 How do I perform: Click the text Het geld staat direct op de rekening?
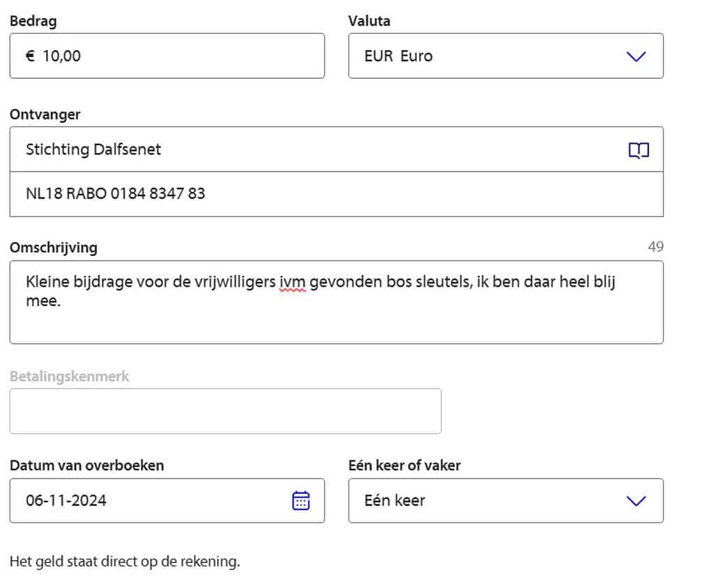[x=125, y=561]
